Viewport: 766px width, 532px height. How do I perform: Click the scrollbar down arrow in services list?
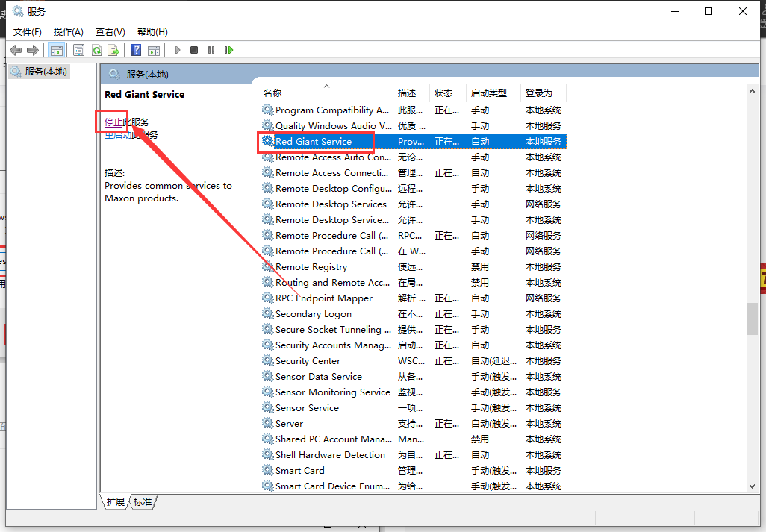[752, 486]
